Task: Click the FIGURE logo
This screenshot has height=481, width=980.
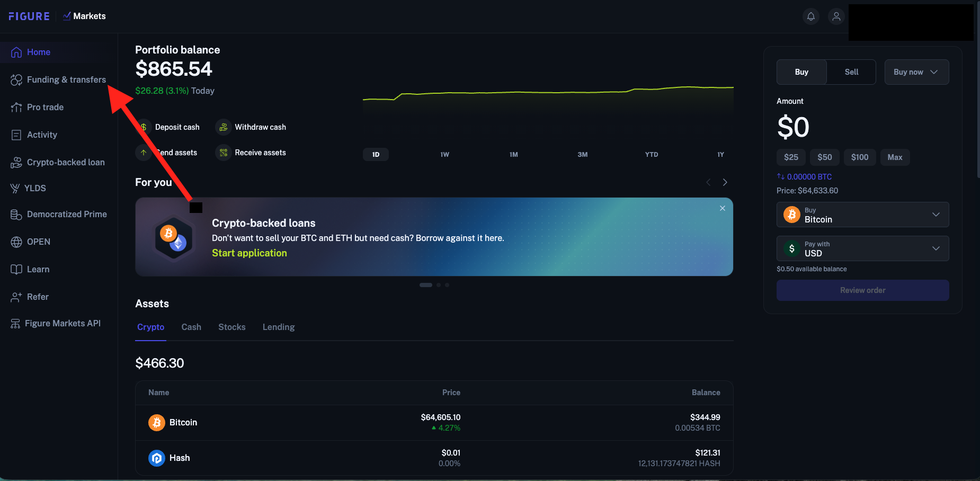Action: pos(29,16)
